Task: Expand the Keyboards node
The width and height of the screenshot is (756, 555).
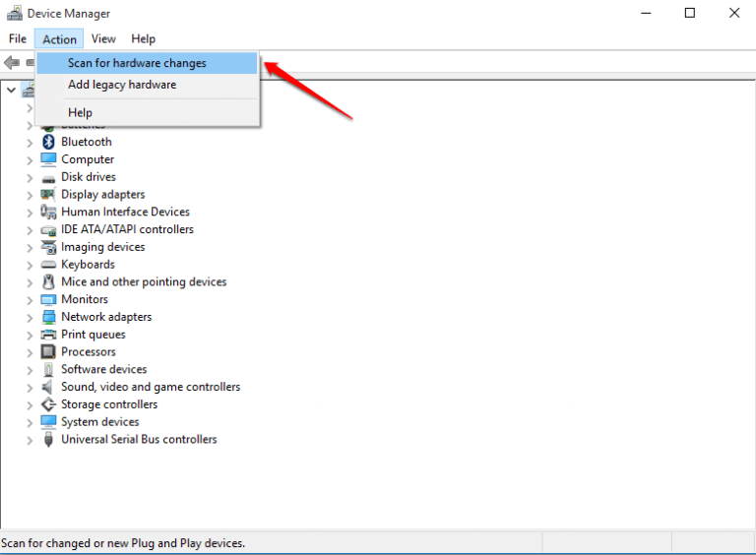Action: coord(30,265)
